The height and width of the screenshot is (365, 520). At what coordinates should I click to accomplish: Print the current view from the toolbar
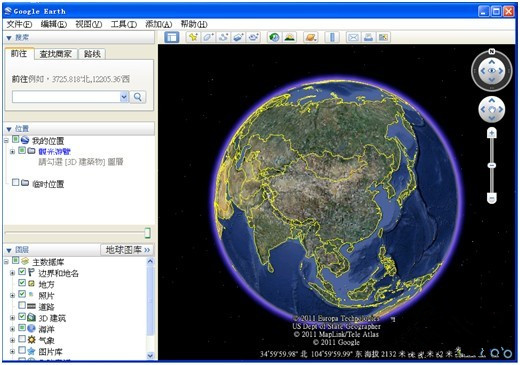click(x=368, y=37)
